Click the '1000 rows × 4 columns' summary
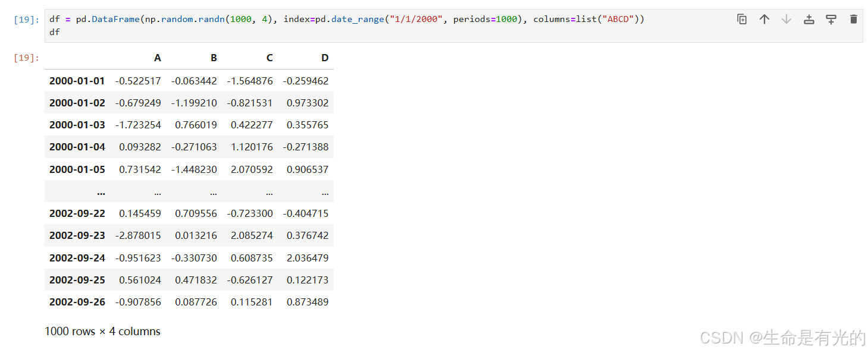Viewport: 868px width, 353px height. point(102,332)
